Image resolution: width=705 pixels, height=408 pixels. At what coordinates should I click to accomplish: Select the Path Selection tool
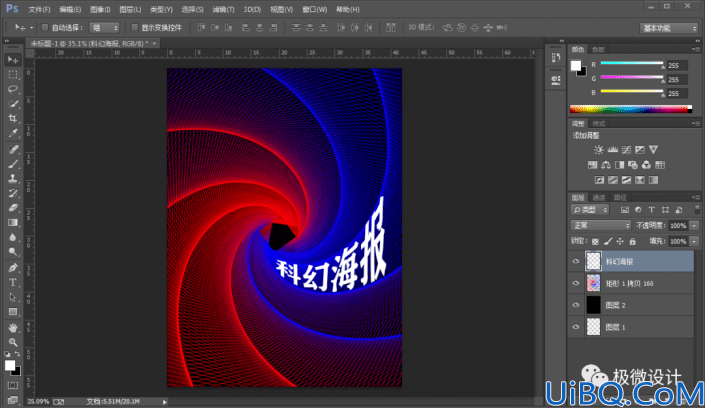point(13,297)
